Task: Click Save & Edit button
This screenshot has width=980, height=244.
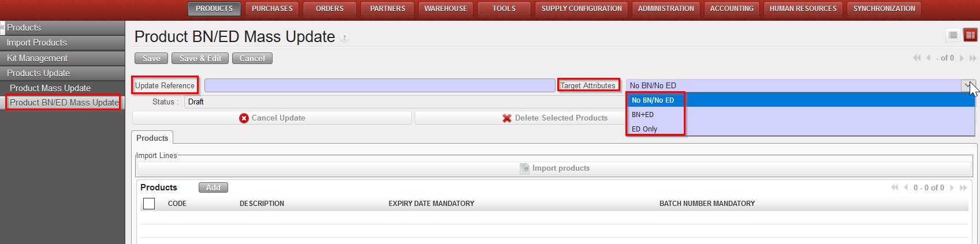Action: click(200, 58)
